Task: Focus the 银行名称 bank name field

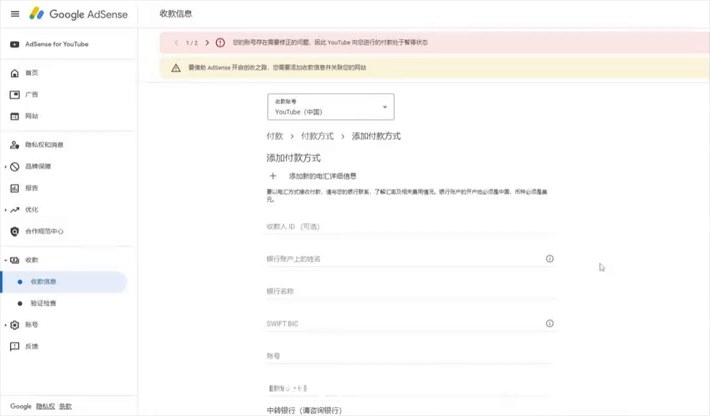Action: (410, 292)
